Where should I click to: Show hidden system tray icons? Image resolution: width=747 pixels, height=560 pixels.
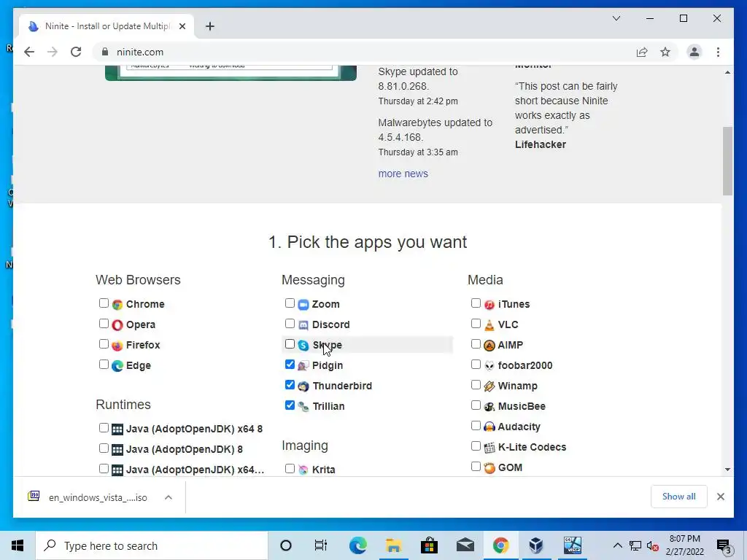617,545
